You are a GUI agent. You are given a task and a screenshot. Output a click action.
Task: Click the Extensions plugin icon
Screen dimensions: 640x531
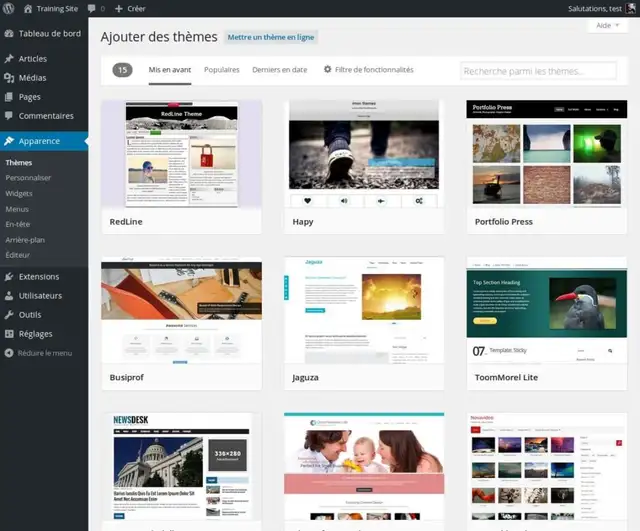[x=9, y=277]
